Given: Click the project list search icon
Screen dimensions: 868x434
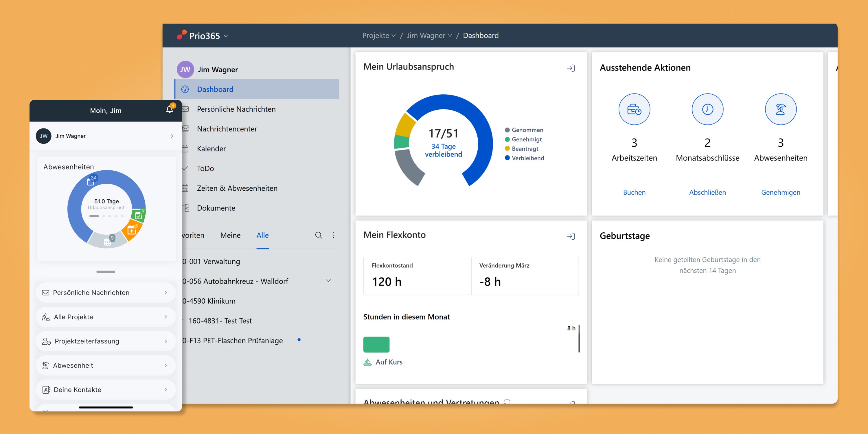Looking at the screenshot, I should pos(319,235).
